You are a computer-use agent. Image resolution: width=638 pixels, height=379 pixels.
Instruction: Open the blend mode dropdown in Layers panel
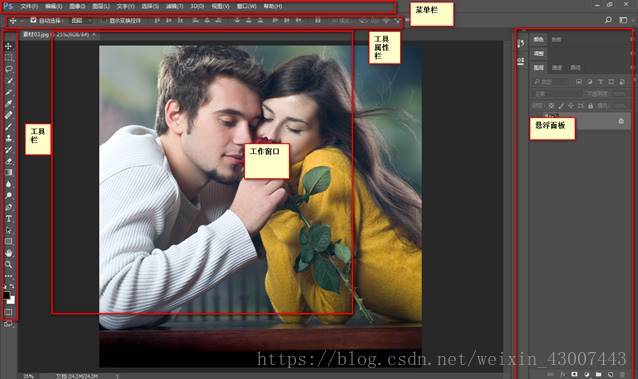tap(557, 94)
